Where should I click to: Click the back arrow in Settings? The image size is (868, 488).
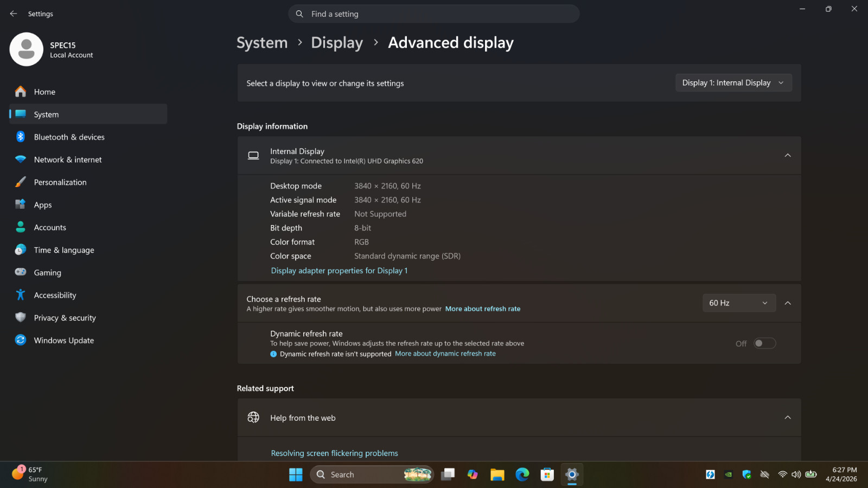pyautogui.click(x=14, y=14)
